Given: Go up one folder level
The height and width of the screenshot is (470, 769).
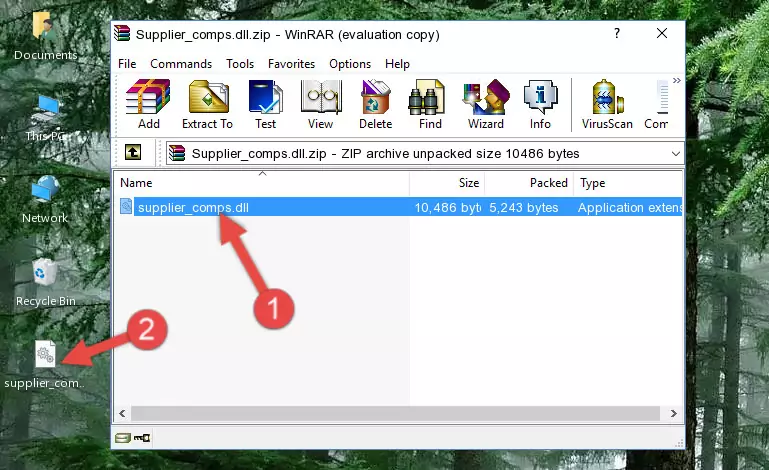Looking at the screenshot, I should pos(133,152).
